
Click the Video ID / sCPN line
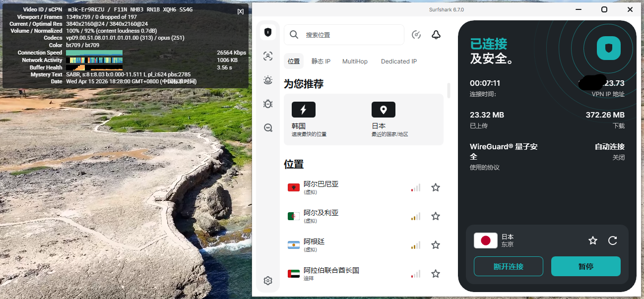(x=108, y=9)
